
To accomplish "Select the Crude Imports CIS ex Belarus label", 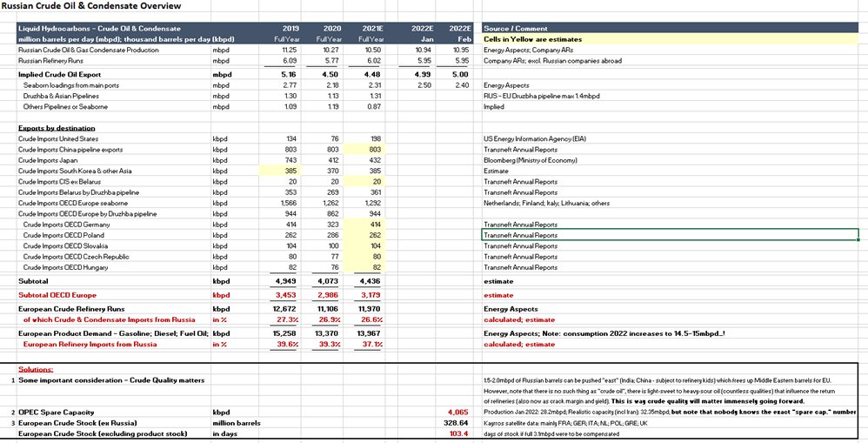I will (60, 182).
